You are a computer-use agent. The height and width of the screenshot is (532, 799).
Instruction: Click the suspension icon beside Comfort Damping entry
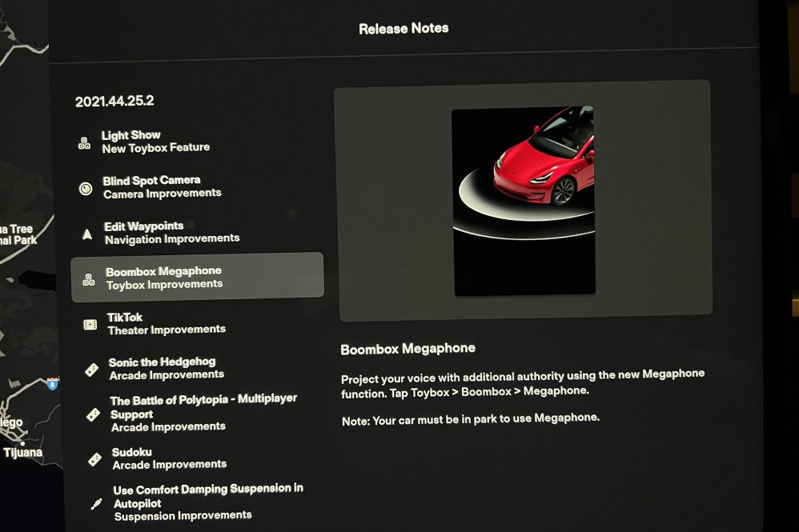click(96, 504)
